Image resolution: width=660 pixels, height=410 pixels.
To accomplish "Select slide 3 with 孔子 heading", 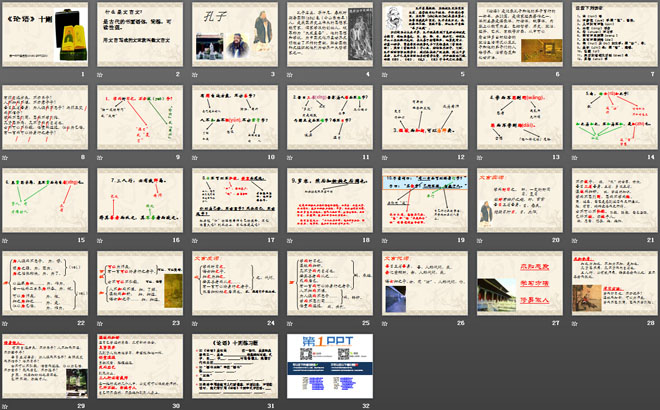I will coord(234,34).
